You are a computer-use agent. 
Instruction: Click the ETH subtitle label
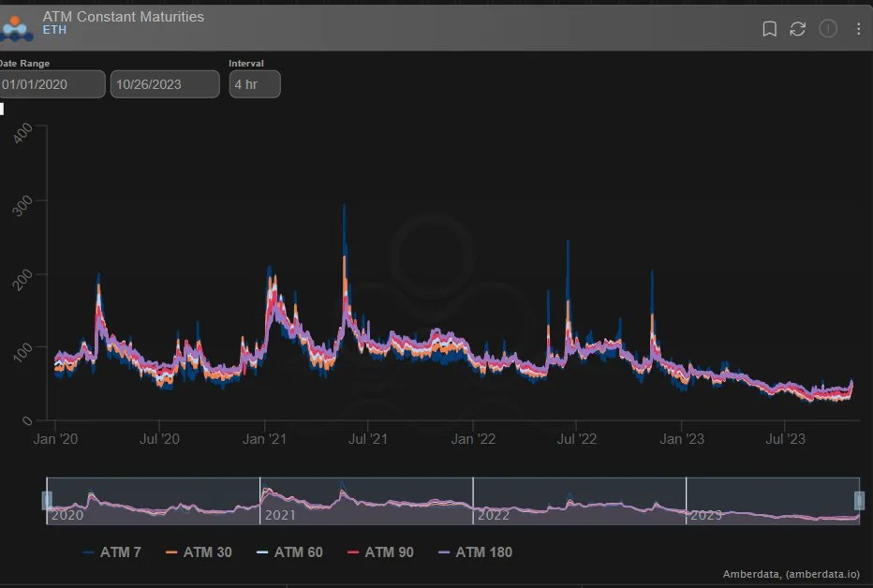point(54,30)
